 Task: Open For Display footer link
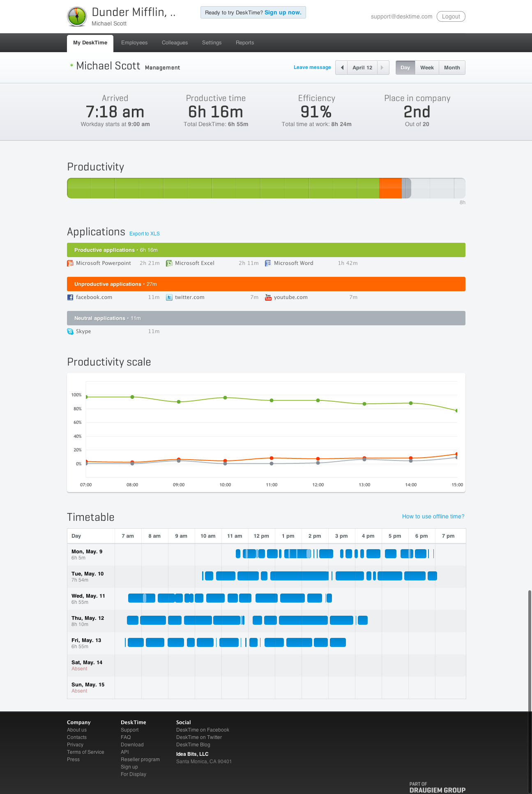134,774
